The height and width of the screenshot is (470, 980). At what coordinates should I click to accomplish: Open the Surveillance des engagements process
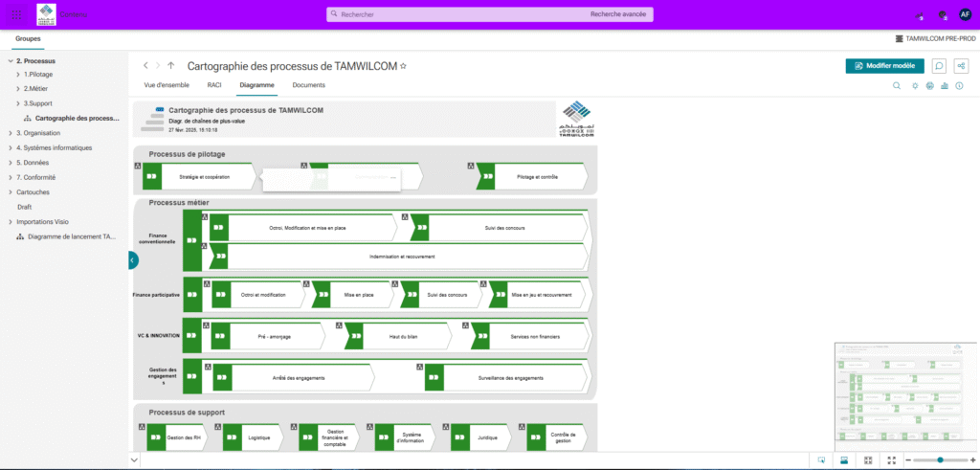coord(506,378)
